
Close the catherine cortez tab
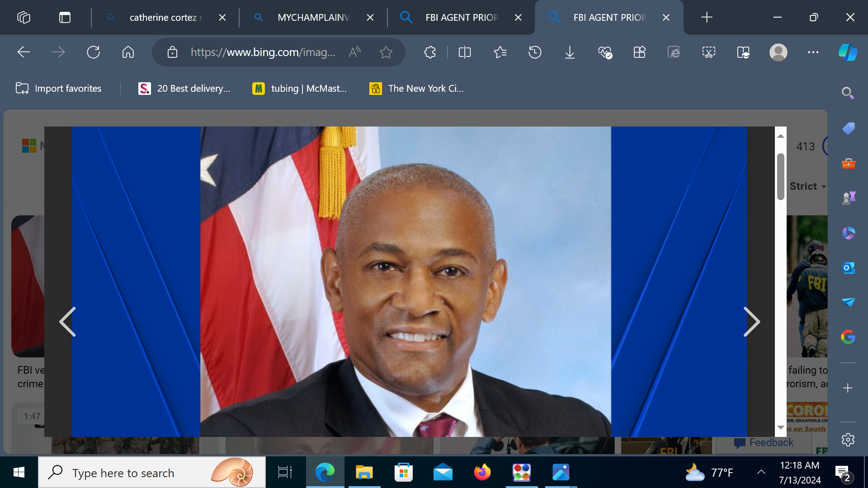point(222,17)
